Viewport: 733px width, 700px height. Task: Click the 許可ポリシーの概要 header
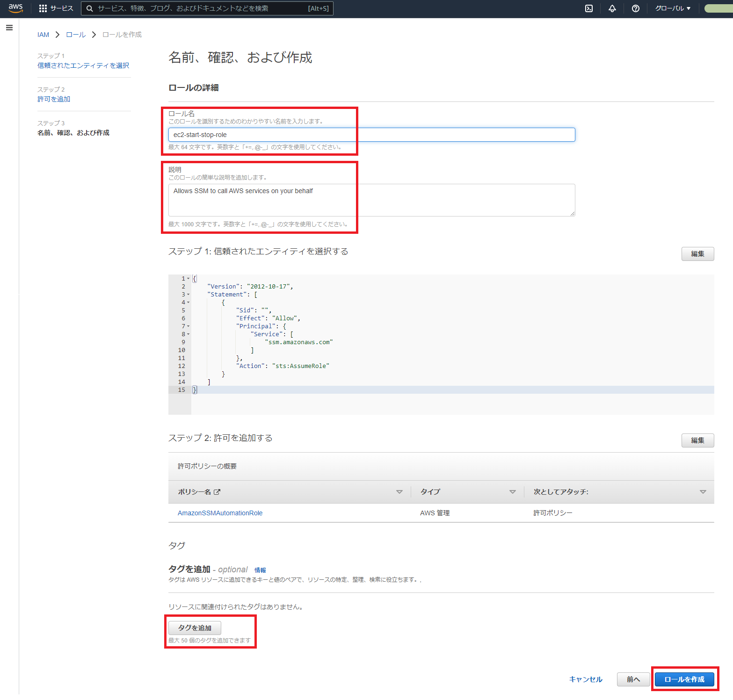click(207, 466)
